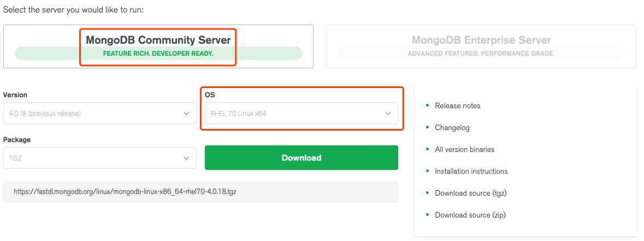Click the 'ADVANCED FEATURES. PERFORMANCE GRADE.' tagline

481,54
